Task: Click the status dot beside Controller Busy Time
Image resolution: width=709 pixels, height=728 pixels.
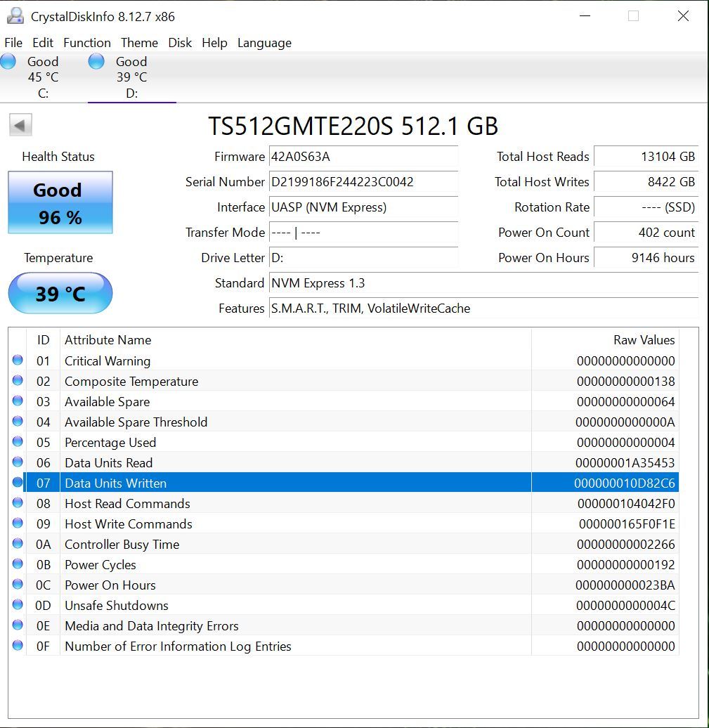Action: 18,544
